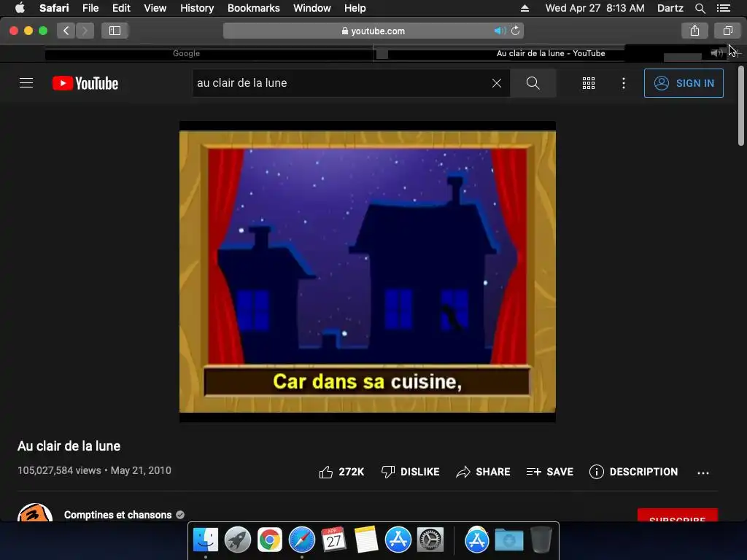Open the Safari Share sheet icon
747x560 pixels.
tap(694, 31)
